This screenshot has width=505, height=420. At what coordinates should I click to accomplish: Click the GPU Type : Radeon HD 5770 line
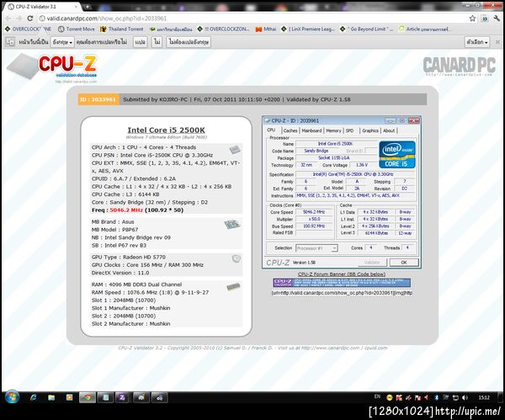[x=129, y=257]
